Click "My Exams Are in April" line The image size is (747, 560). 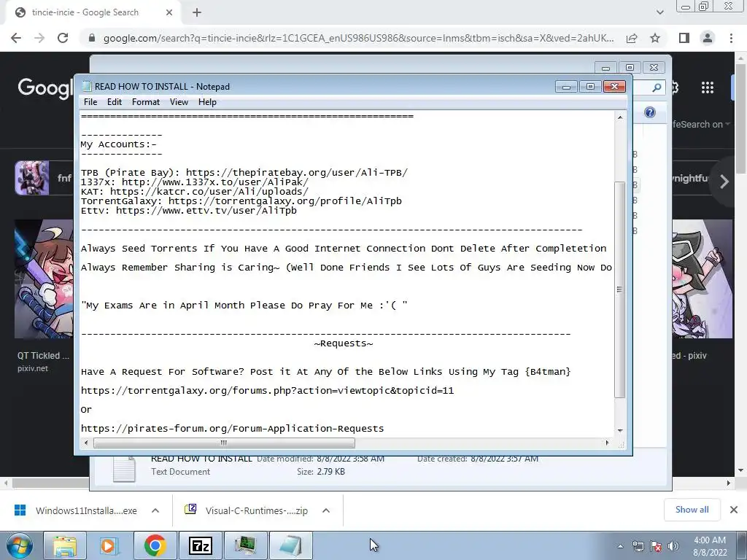pyautogui.click(x=244, y=306)
